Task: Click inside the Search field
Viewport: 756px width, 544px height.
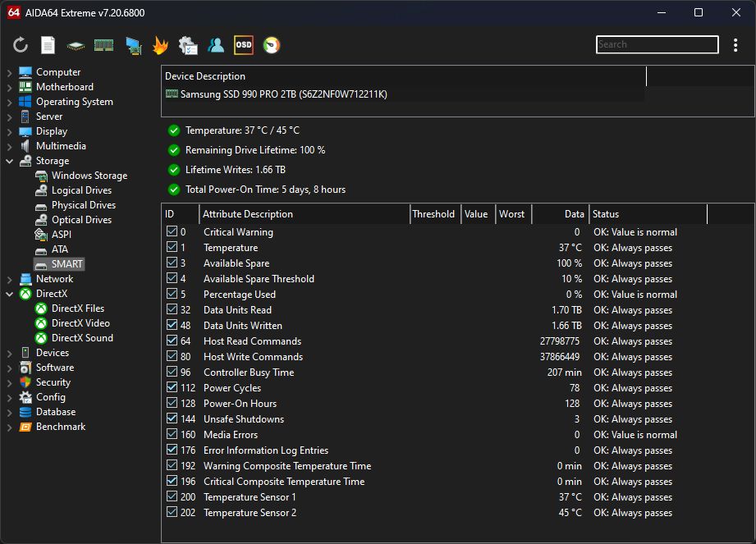Action: (x=657, y=44)
